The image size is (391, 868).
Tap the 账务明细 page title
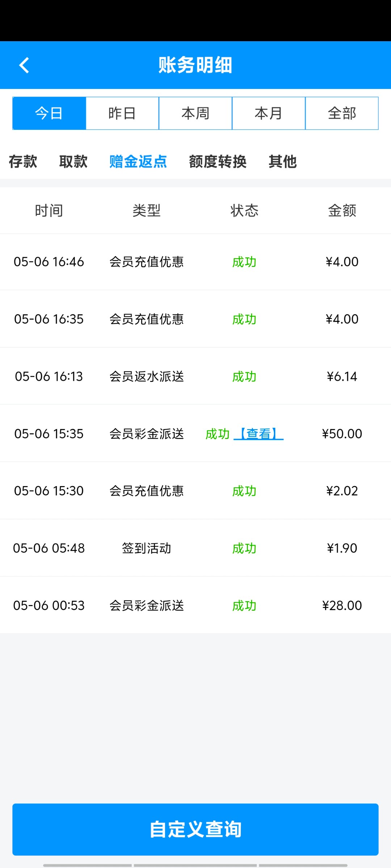(x=195, y=65)
